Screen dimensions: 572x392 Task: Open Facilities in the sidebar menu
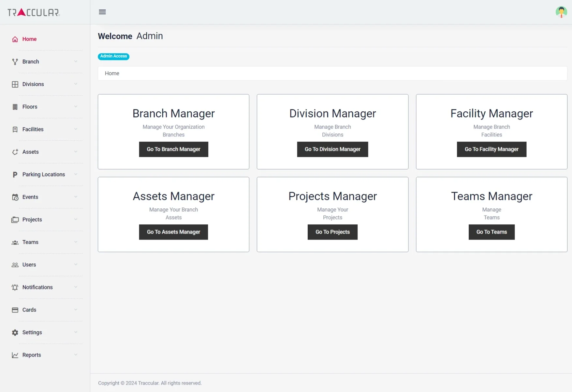(33, 129)
